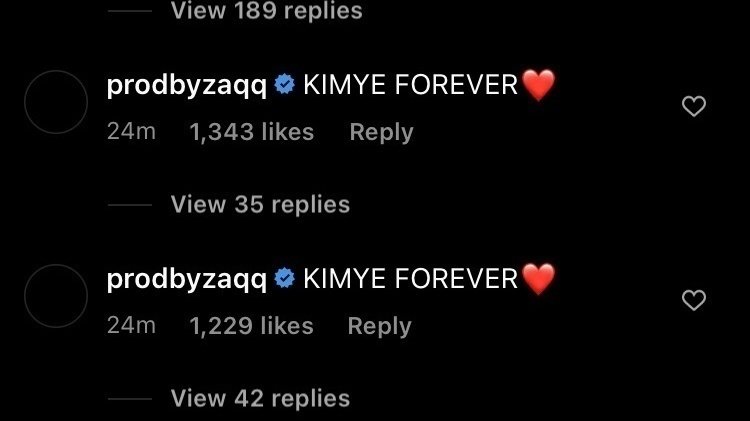
Task: Click 24m timestamp beside 1,229 likes
Action: [x=132, y=325]
